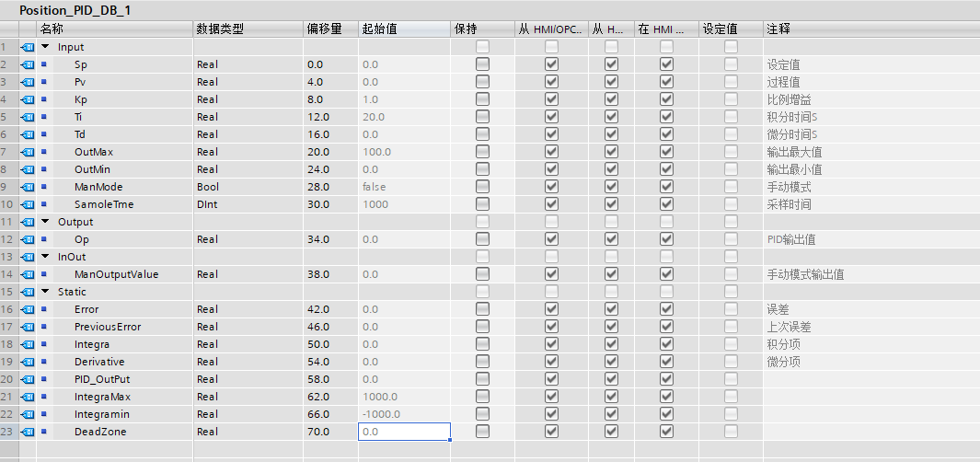Click the tag icon beside the Kp row

(x=27, y=99)
